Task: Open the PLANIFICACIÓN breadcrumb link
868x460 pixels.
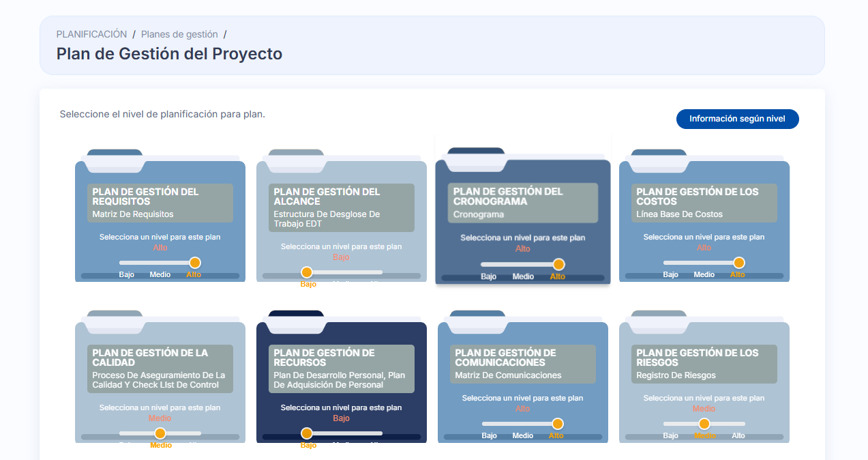Action: click(x=91, y=34)
